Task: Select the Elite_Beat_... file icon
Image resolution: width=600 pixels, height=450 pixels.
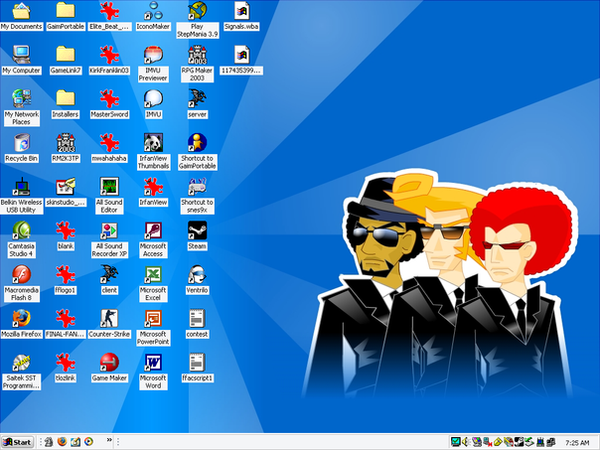Action: (109, 11)
